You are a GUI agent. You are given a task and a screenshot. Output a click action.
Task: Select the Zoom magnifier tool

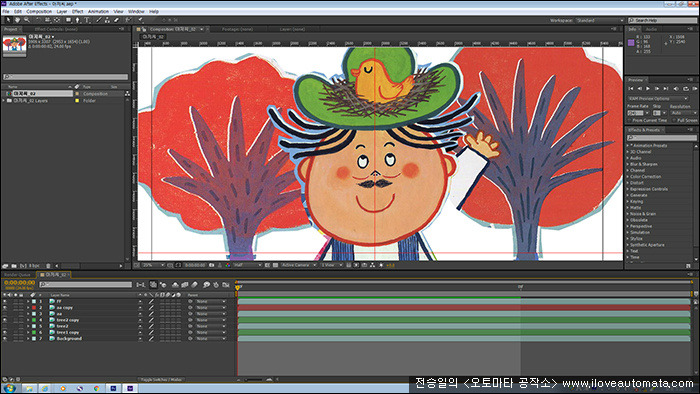[x=27, y=20]
